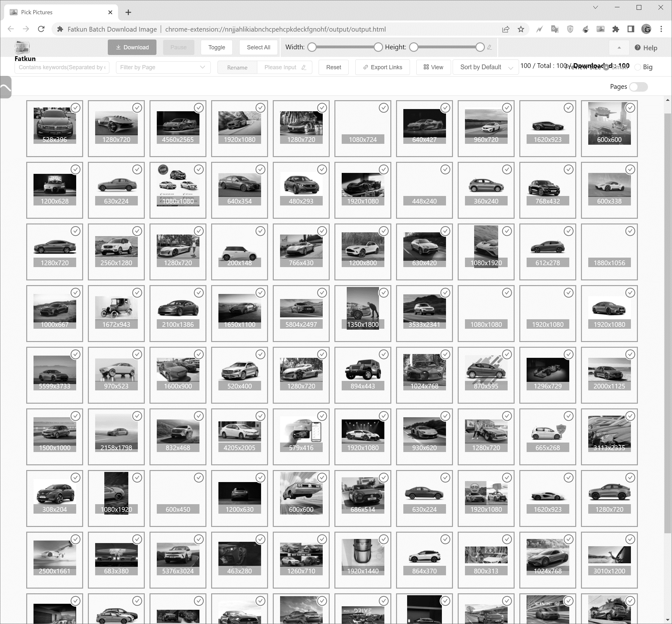Click the Export Links button
Image resolution: width=672 pixels, height=624 pixels.
point(382,67)
